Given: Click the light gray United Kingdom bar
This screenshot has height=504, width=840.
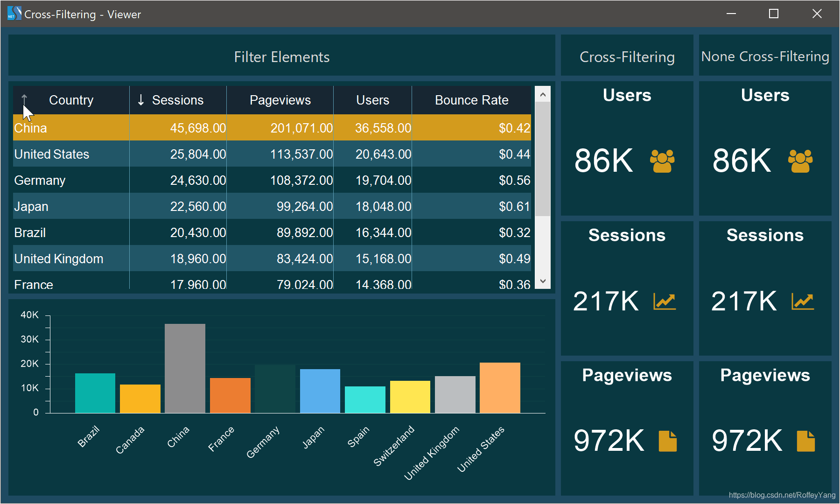Looking at the screenshot, I should [455, 394].
